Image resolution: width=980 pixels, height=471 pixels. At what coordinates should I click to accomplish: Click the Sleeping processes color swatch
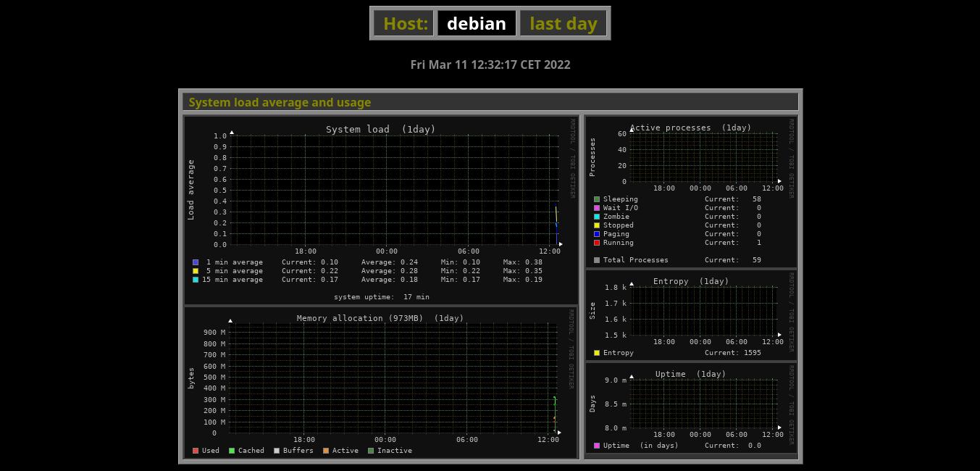click(597, 199)
